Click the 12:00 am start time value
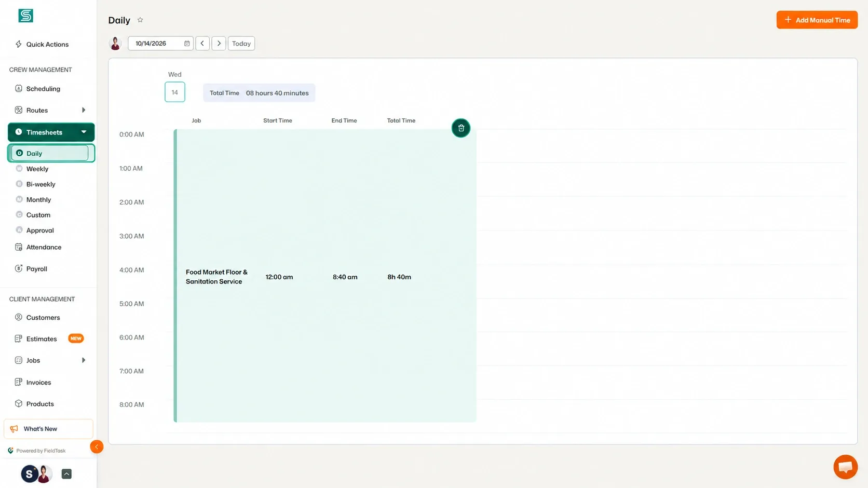 click(x=279, y=277)
